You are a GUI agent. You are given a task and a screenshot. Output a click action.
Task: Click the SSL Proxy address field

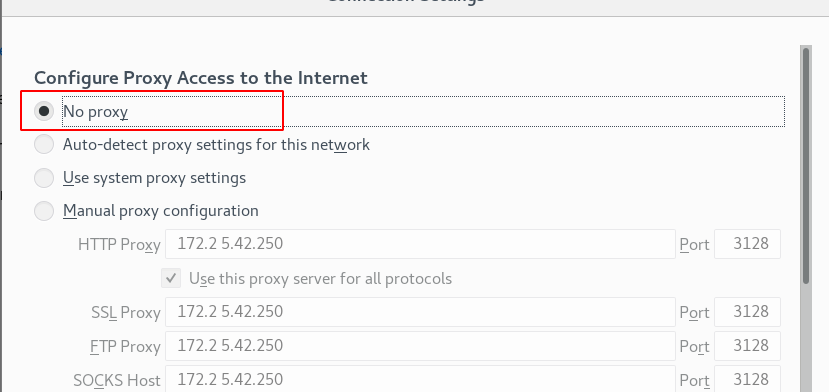[x=420, y=312]
